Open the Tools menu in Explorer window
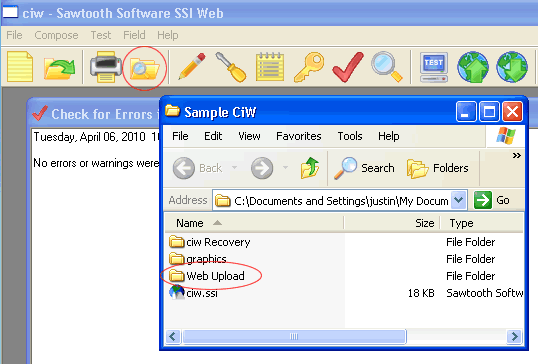This screenshot has width=538, height=364. (350, 136)
